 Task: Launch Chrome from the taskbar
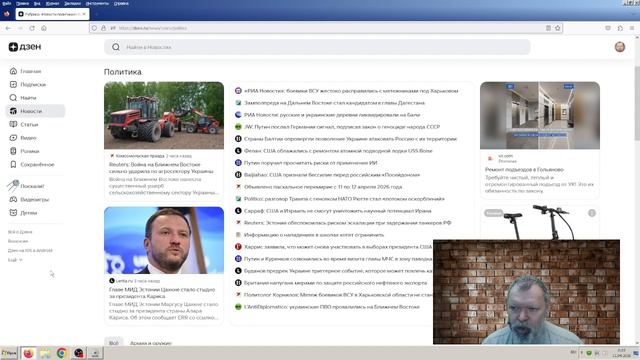pyautogui.click(x=62, y=353)
